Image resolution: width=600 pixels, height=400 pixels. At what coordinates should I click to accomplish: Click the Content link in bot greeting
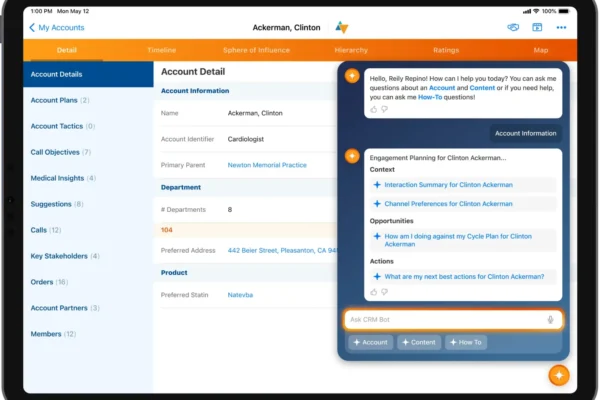coord(482,88)
